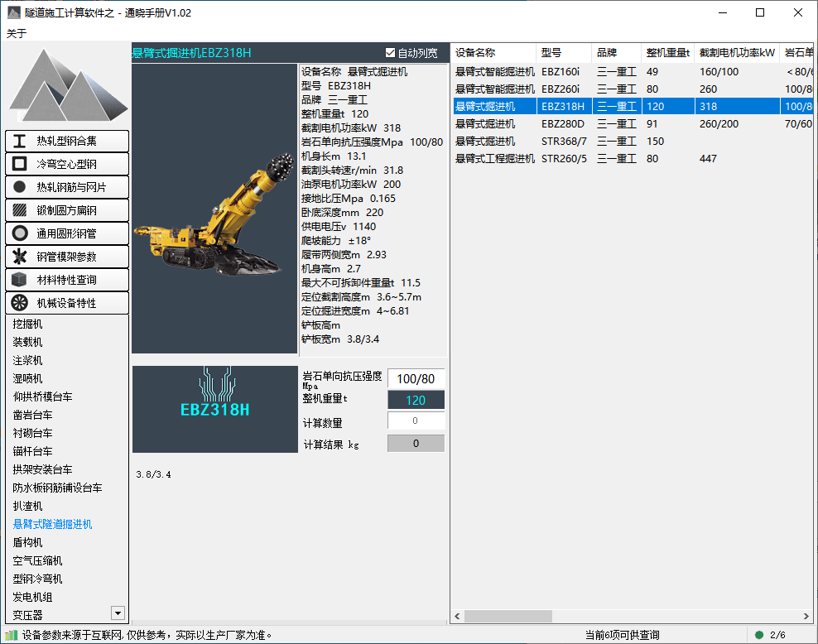Open the 机械设备特性 section
This screenshot has width=818, height=644.
pyautogui.click(x=67, y=303)
